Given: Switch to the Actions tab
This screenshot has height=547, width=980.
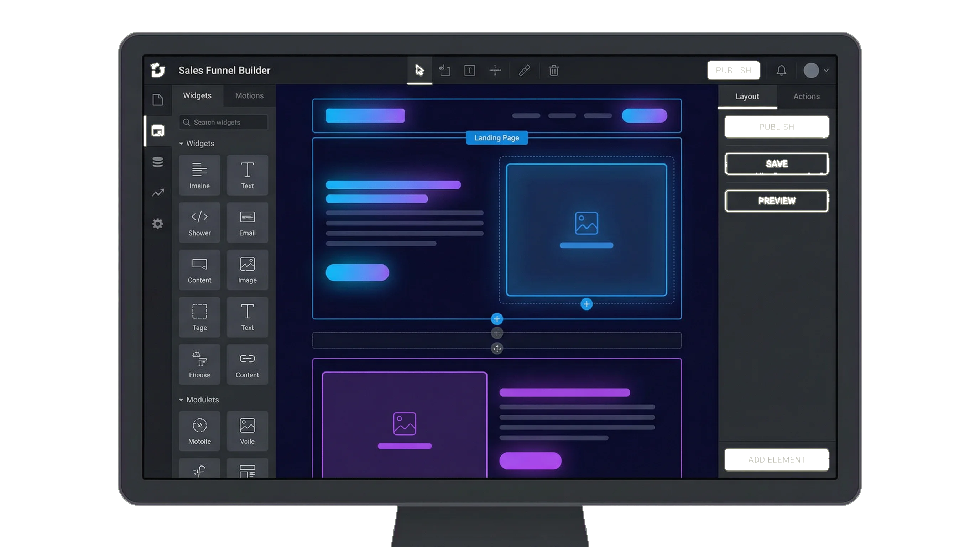Looking at the screenshot, I should [806, 96].
